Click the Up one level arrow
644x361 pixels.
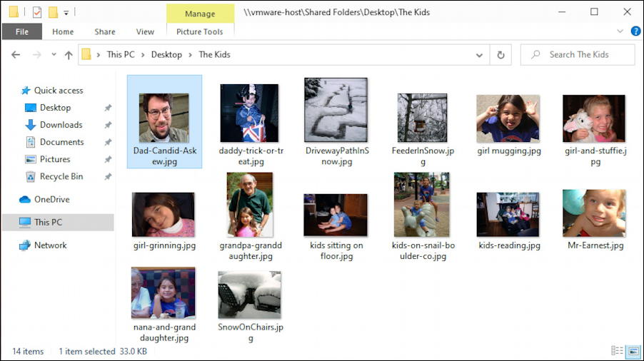coord(69,55)
